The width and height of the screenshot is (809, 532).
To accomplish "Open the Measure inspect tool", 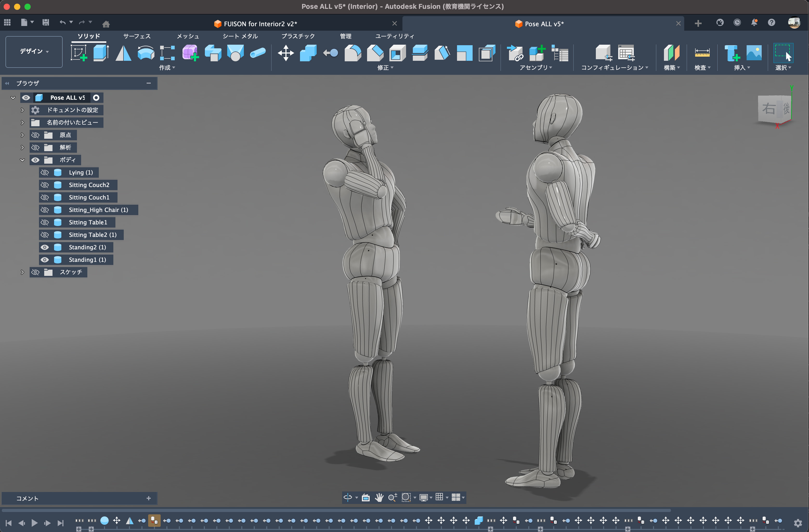I will point(702,53).
